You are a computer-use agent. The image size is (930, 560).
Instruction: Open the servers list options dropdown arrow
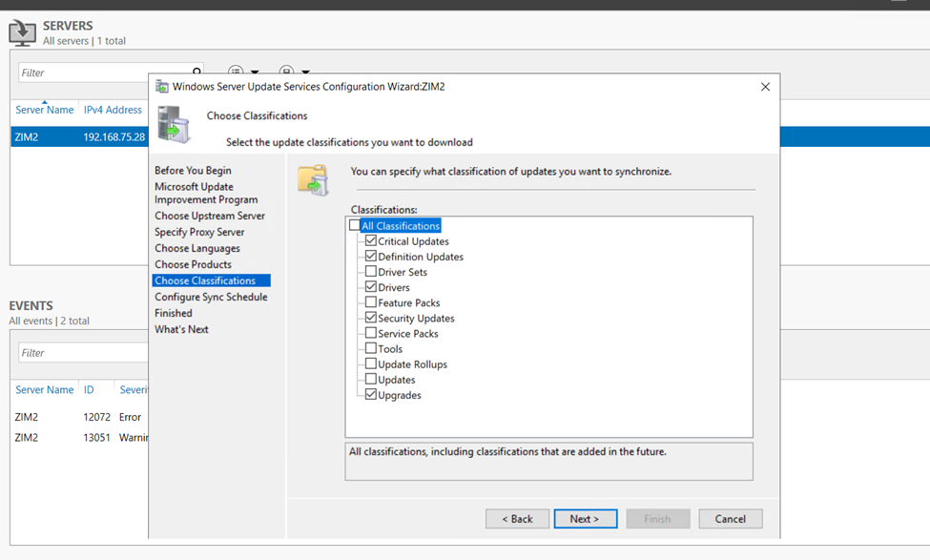(255, 73)
